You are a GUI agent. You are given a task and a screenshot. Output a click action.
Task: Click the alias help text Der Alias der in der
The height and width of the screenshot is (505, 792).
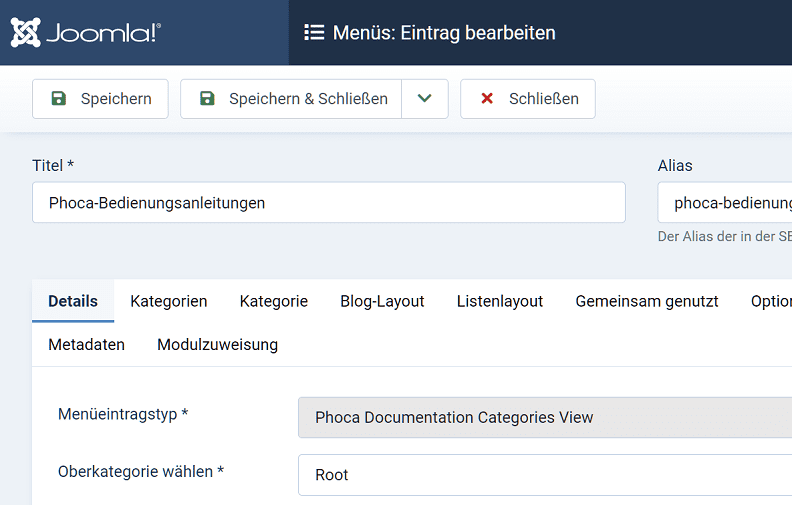(x=725, y=236)
